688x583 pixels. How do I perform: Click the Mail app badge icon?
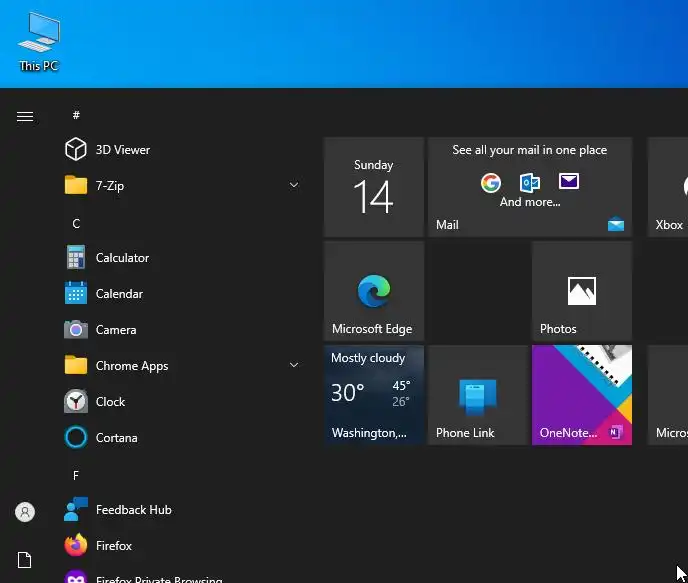tap(616, 224)
